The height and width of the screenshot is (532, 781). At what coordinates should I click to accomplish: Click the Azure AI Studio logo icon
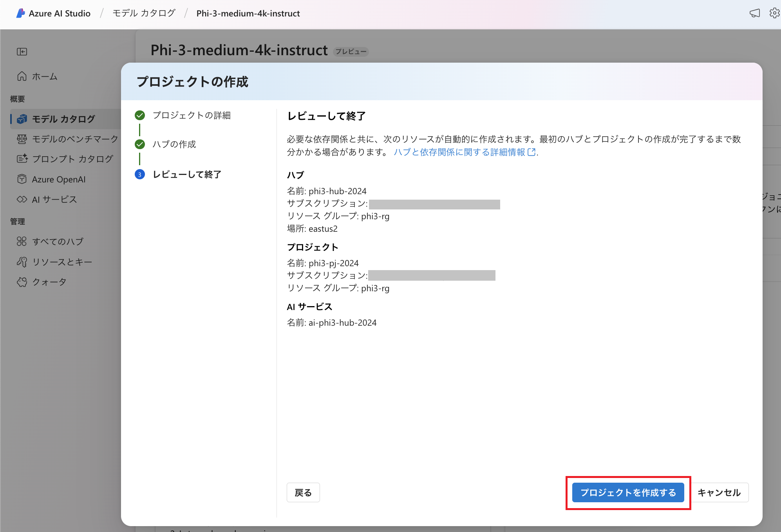pyautogui.click(x=21, y=13)
